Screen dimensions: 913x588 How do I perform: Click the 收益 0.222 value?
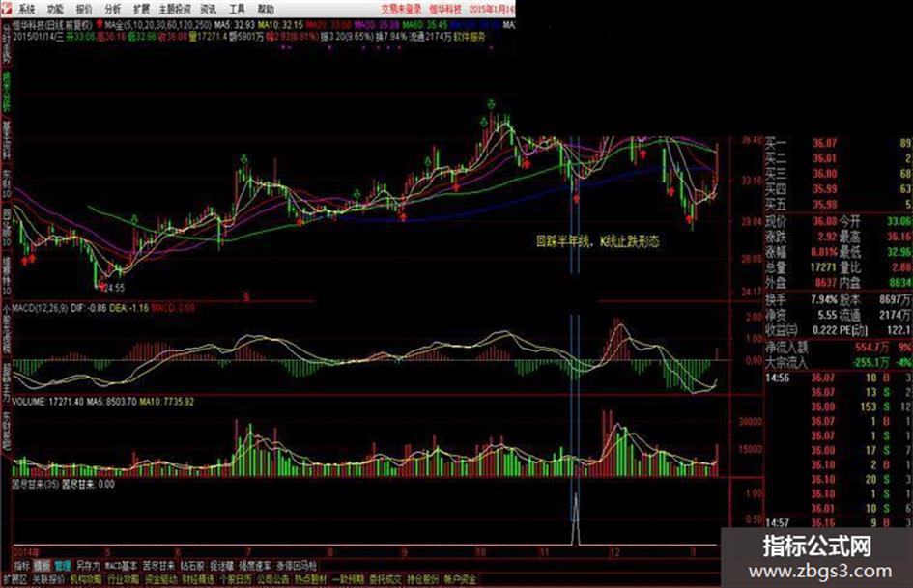click(824, 330)
